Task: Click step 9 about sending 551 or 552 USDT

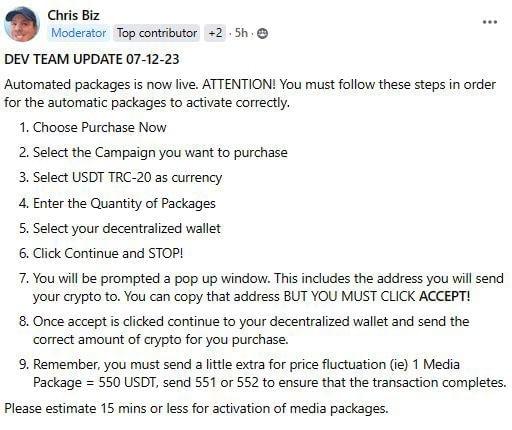Action: [263, 373]
